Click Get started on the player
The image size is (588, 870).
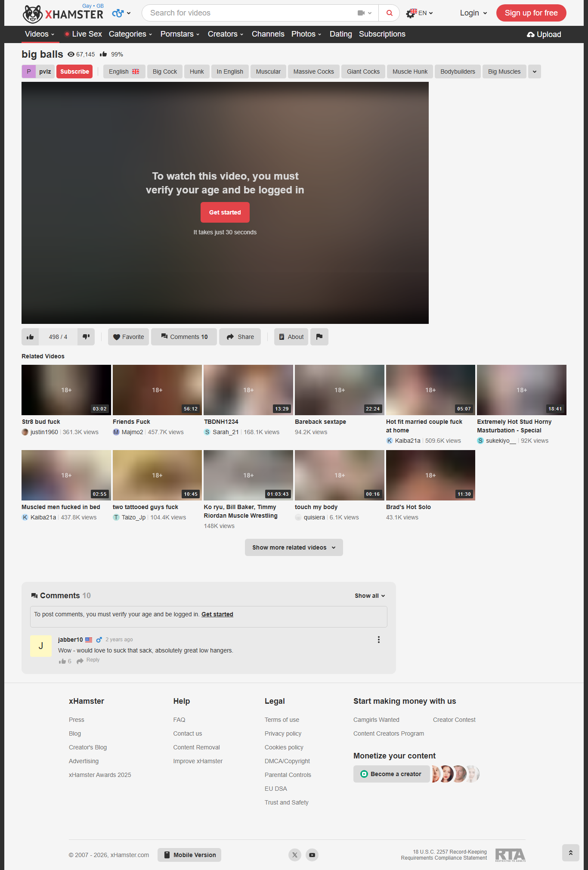click(225, 212)
